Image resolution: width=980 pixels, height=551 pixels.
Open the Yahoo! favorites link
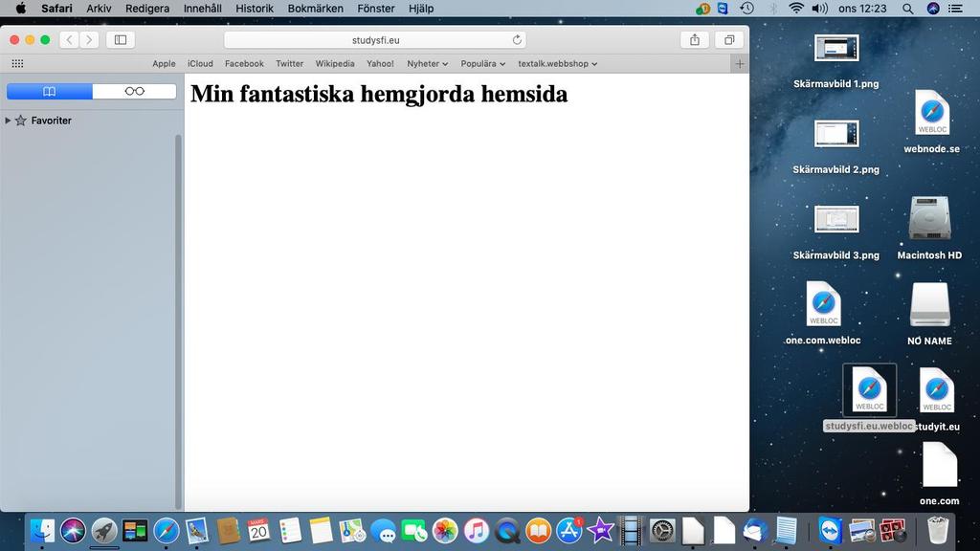(x=380, y=64)
